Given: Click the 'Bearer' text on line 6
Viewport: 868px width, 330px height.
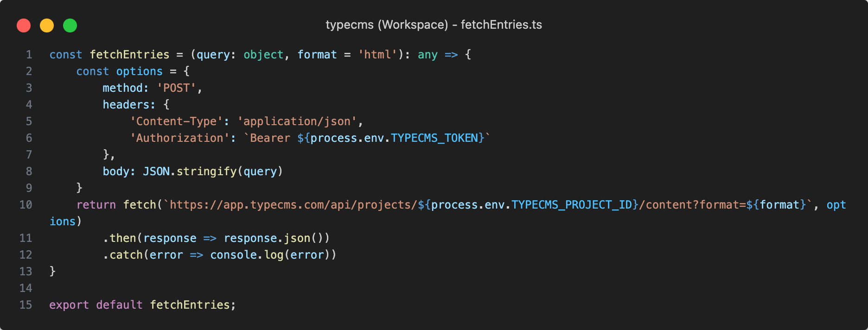Looking at the screenshot, I should pyautogui.click(x=270, y=138).
